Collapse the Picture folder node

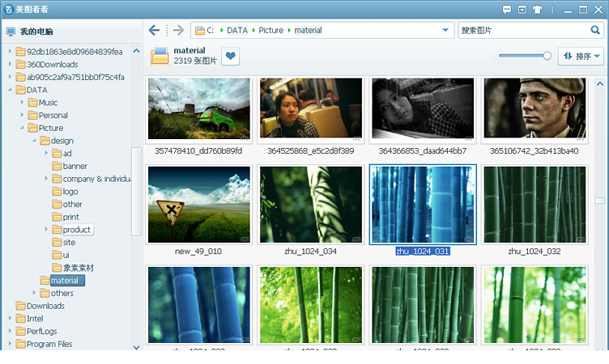(x=22, y=128)
